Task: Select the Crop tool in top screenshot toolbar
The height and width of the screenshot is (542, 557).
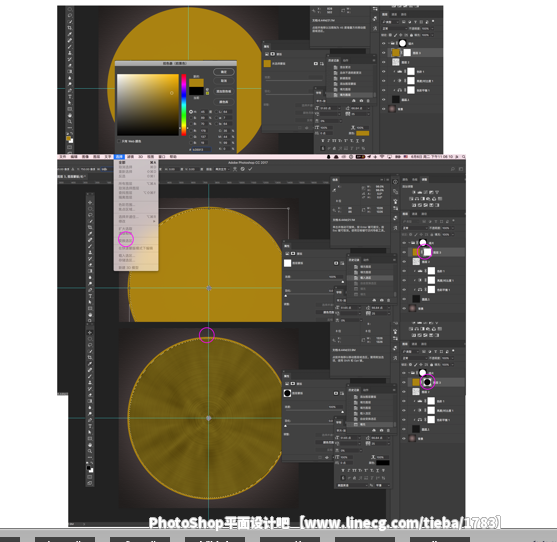Action: [x=70, y=28]
